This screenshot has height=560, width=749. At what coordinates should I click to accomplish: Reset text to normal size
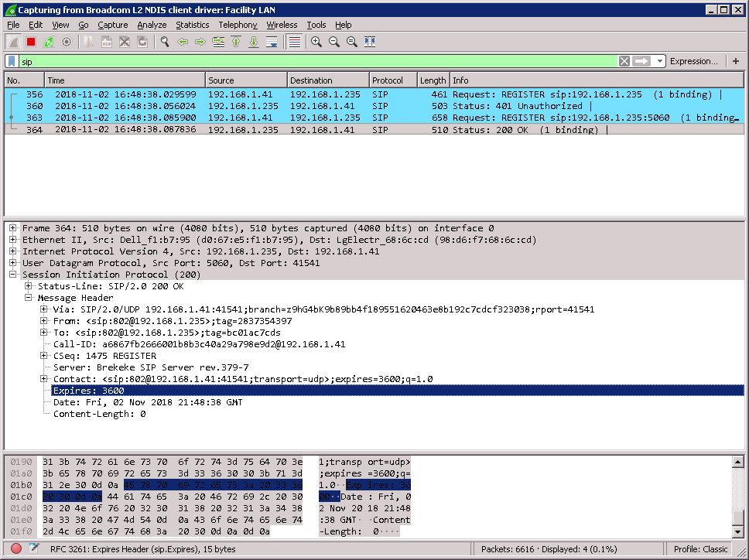[351, 42]
